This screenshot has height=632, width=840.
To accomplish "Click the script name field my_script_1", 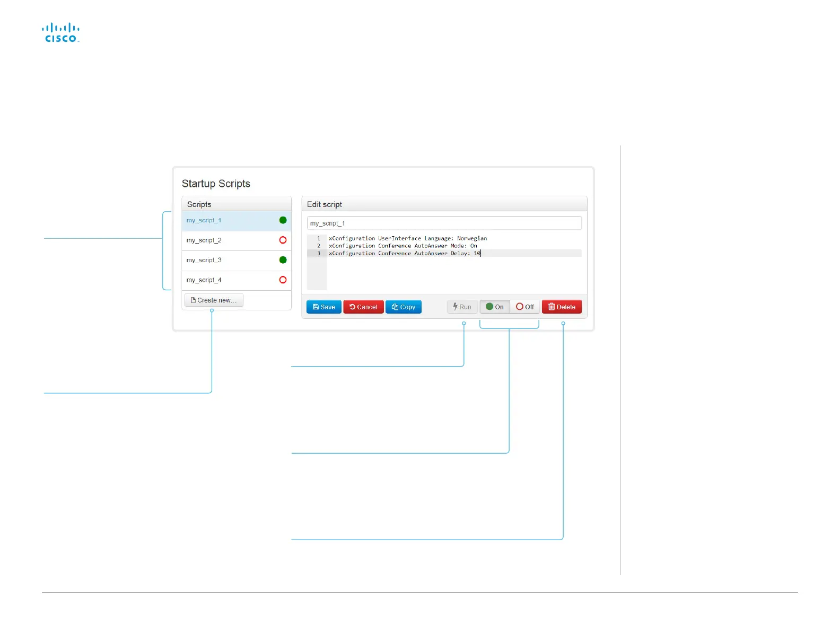I will tap(444, 223).
